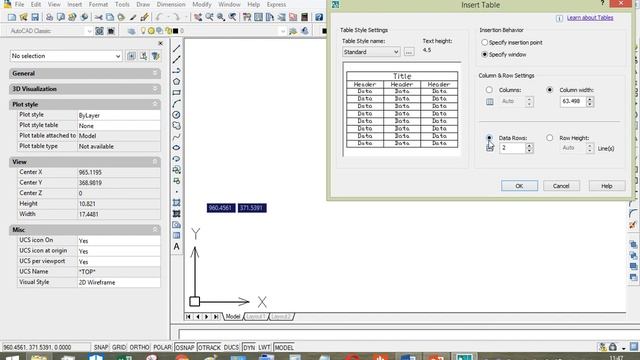Click the Zoom Window icon
The width and height of the screenshot is (640, 360).
click(221, 17)
